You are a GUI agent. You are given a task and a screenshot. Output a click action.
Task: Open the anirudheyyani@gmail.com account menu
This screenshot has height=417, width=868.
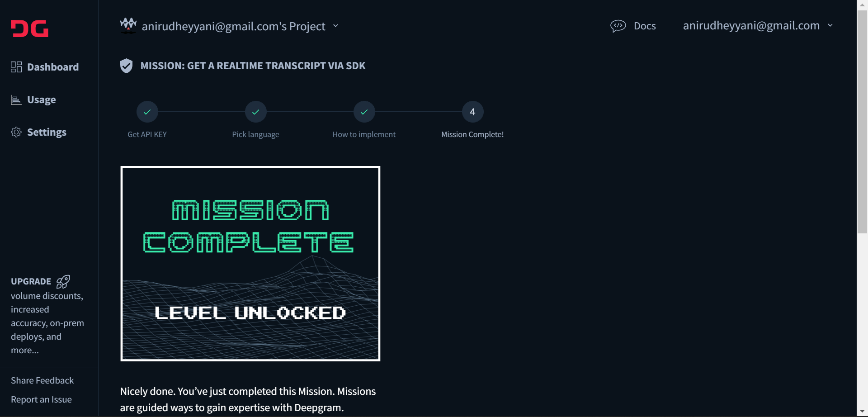tap(751, 25)
